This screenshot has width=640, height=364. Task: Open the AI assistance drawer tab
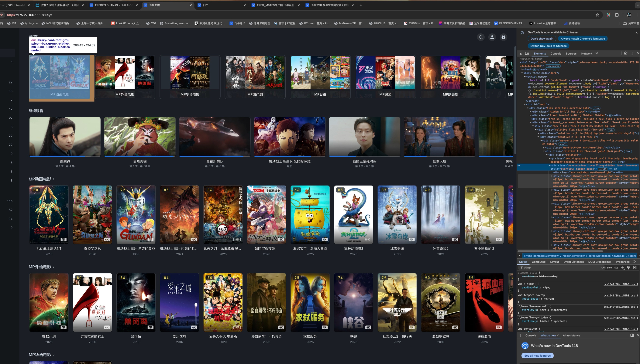coord(571,335)
